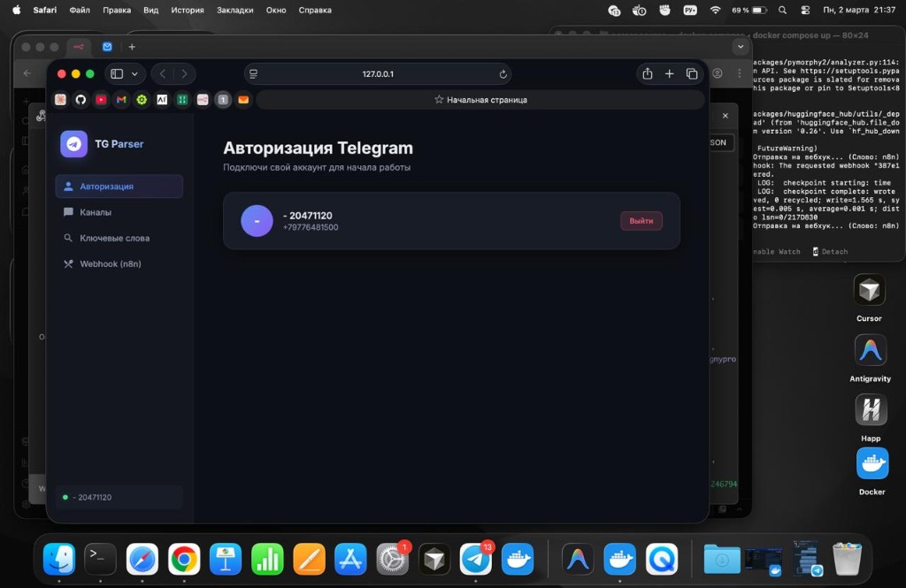Open the Downloads folder in the Dock

click(722, 559)
